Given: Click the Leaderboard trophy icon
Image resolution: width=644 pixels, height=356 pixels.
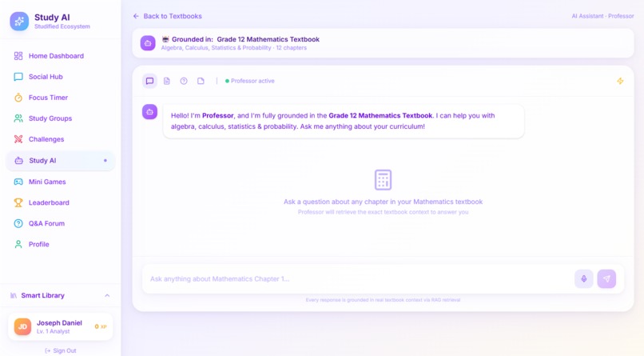Looking at the screenshot, I should [18, 202].
